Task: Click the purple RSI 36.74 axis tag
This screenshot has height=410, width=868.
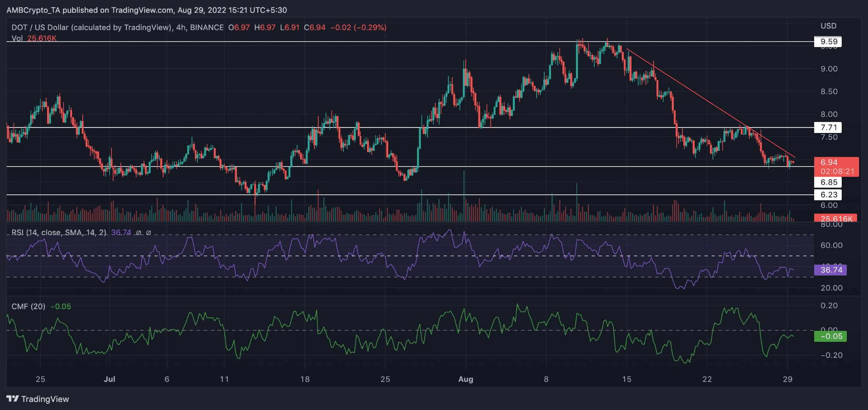Action: click(x=830, y=270)
